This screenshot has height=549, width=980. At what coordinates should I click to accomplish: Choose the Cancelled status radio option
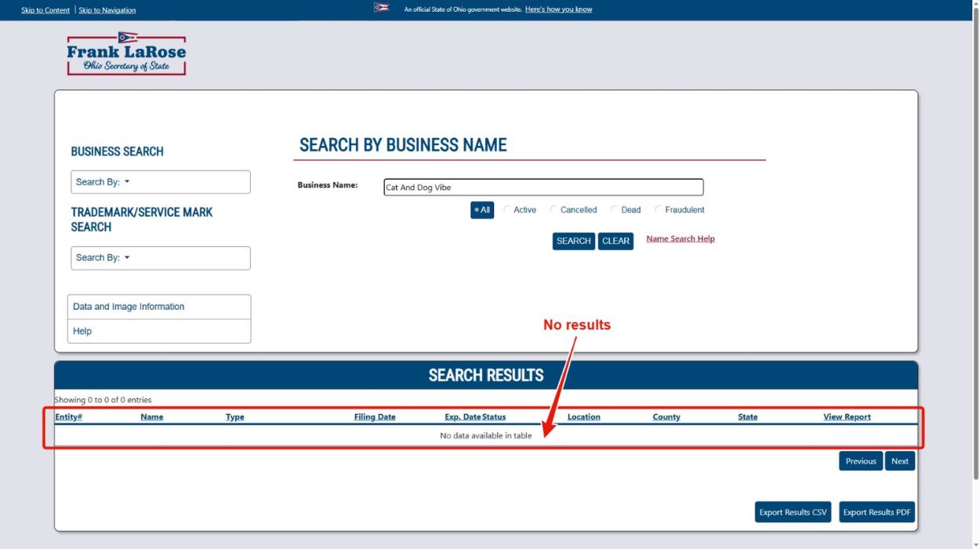coord(554,210)
